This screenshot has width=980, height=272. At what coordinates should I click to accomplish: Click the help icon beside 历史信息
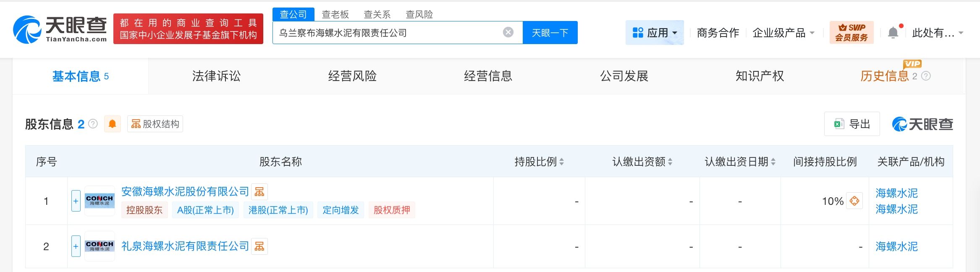point(926,76)
